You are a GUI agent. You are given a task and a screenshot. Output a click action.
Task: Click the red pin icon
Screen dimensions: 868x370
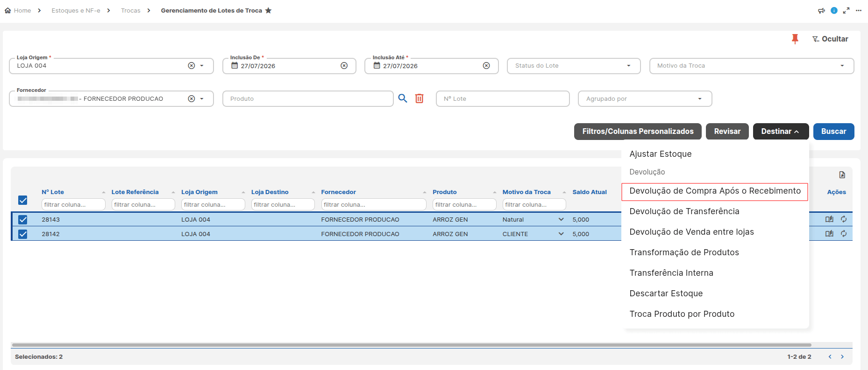pos(795,39)
